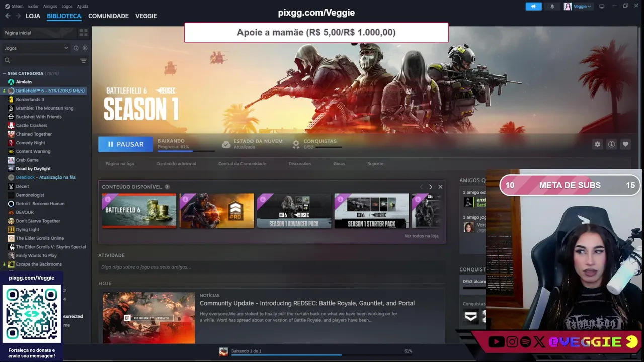Select the Castle Crashers icon in the library
The height and width of the screenshot is (362, 644).
pos(11,125)
